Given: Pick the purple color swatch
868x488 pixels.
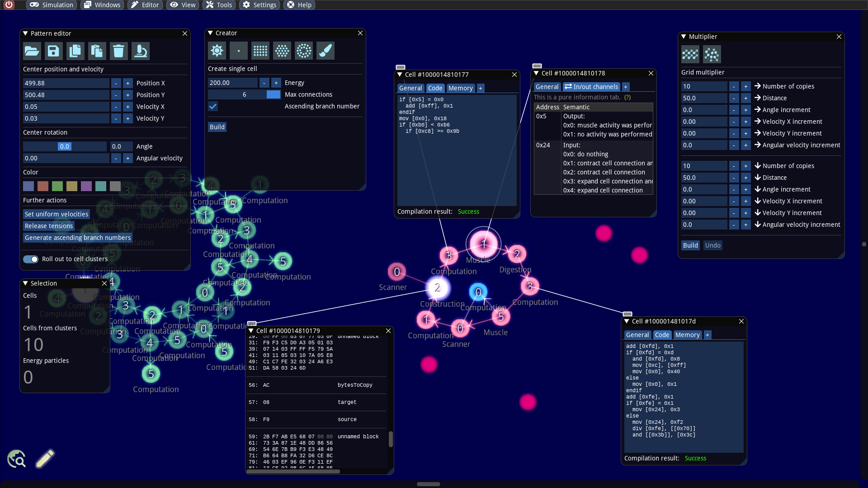Looking at the screenshot, I should click(86, 186).
